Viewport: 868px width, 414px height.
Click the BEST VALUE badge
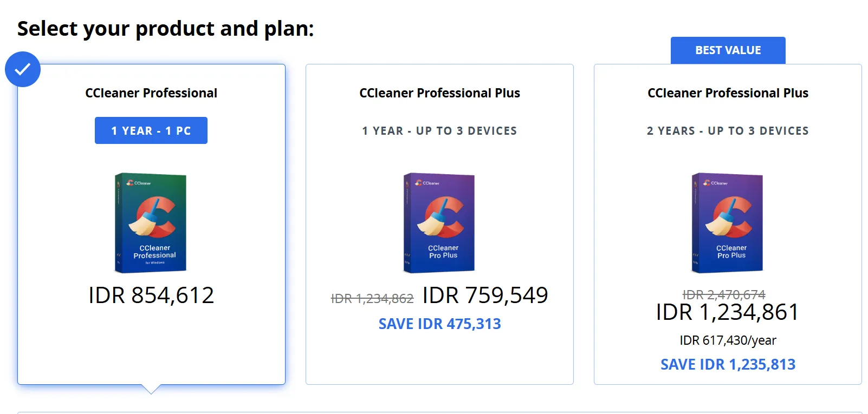(728, 50)
